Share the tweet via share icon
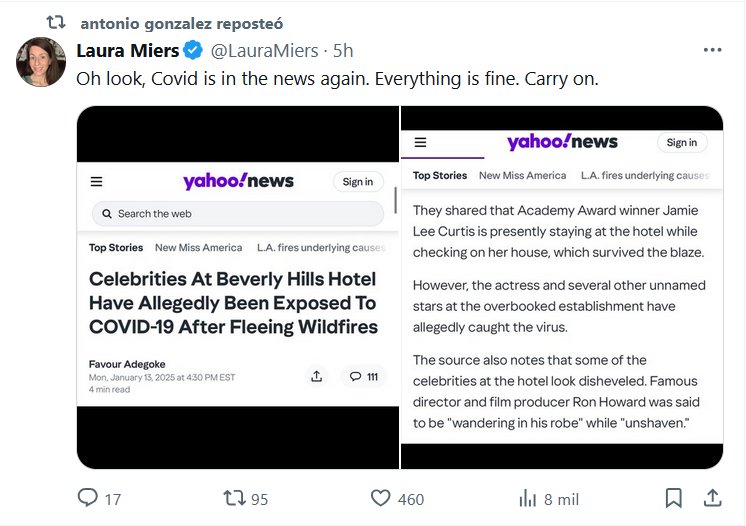 coord(713,497)
